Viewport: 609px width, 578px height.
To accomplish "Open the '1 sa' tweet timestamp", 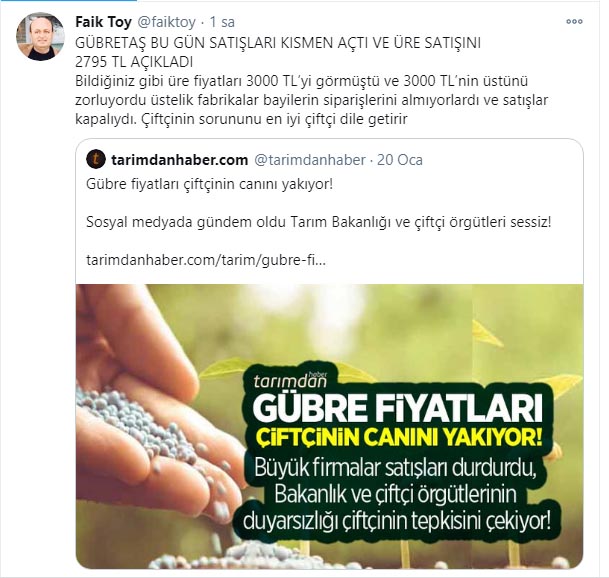I will point(222,22).
